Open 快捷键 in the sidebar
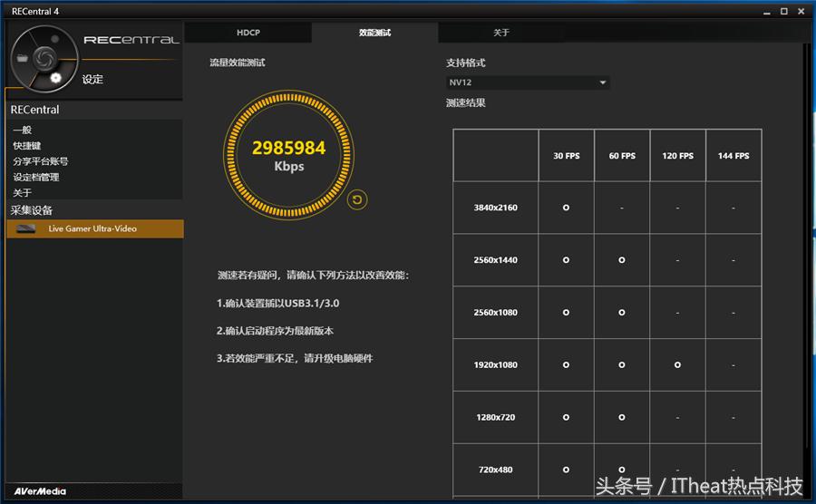The width and height of the screenshot is (816, 504). [27, 146]
